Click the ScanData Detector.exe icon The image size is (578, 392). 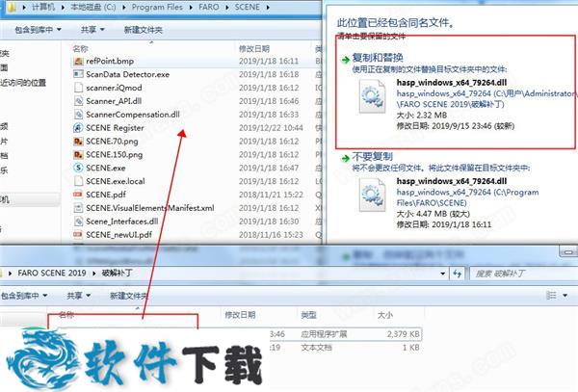coord(78,74)
